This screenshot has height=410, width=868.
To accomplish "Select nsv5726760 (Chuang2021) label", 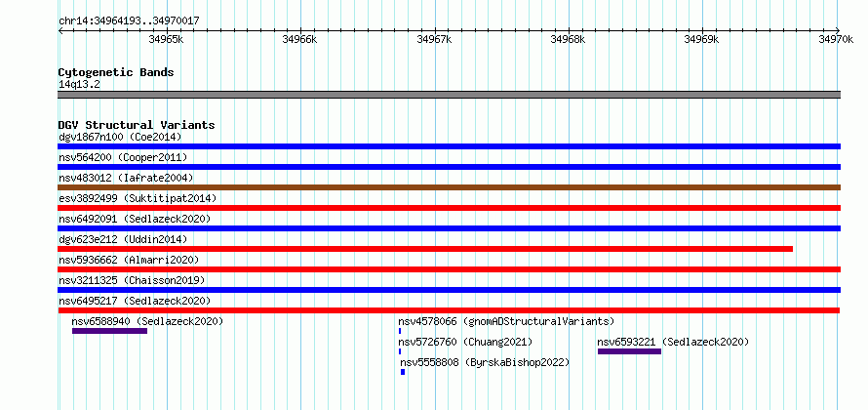I will 465,342.
